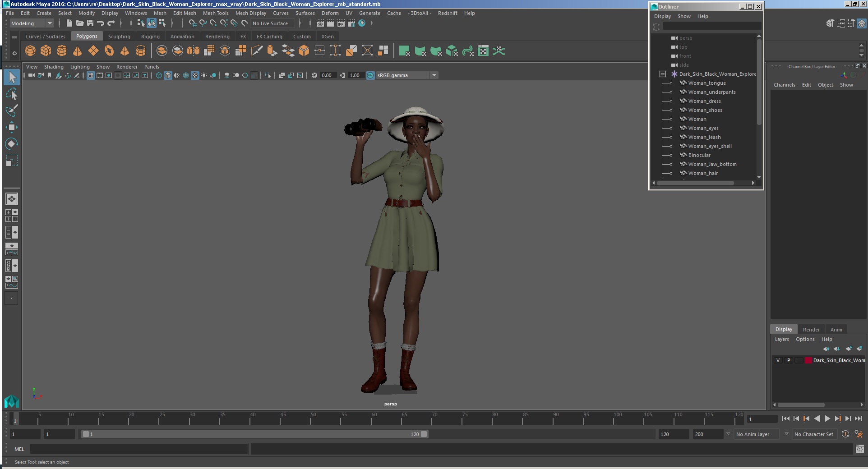Collapse Dark_Skin_Black_Woman_Explorer group in Outliner
868x469 pixels.
pyautogui.click(x=662, y=74)
